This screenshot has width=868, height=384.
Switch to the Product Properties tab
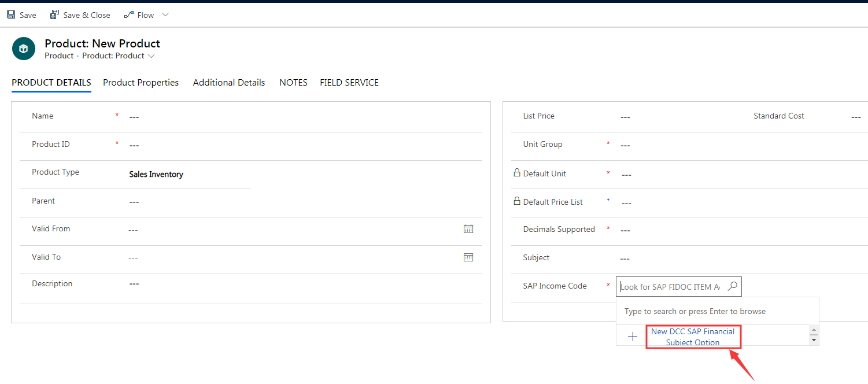[141, 82]
